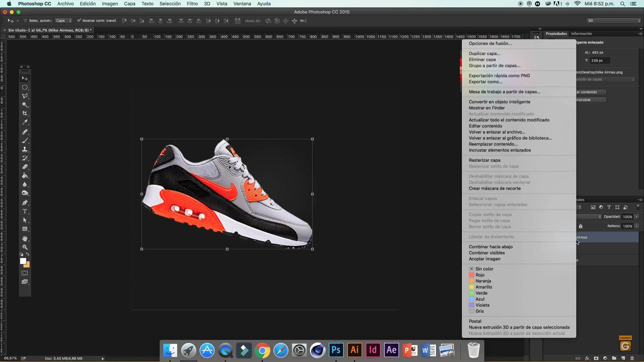
Task: Enable Selec. autom. checkbox
Action: pyautogui.click(x=25, y=21)
